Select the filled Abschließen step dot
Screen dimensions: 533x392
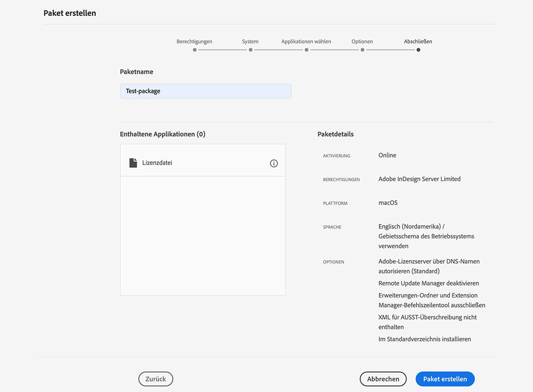(x=418, y=50)
